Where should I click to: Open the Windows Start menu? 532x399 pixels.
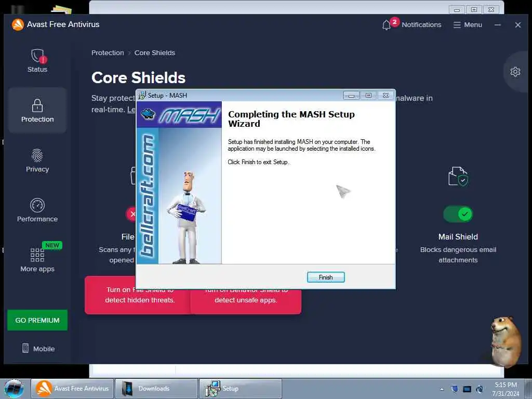pos(14,389)
